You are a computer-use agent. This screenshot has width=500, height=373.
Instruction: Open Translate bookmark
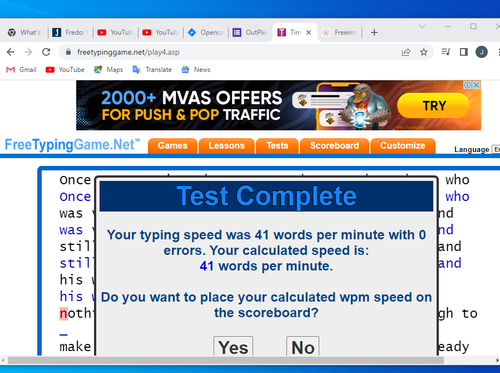pyautogui.click(x=152, y=70)
